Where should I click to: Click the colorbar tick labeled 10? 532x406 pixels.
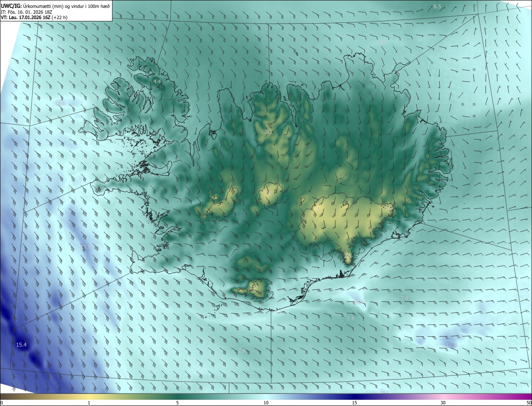(x=266, y=403)
